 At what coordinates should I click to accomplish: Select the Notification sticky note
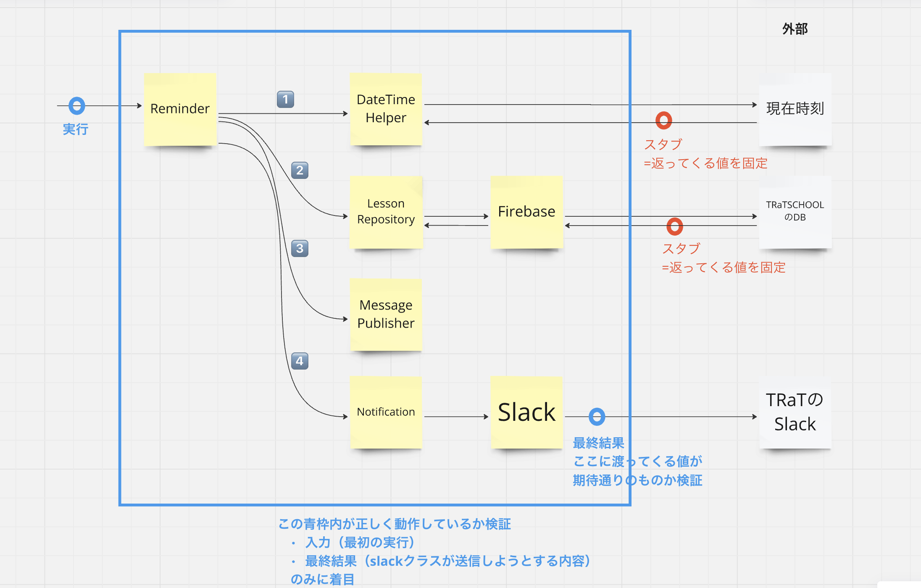(x=386, y=412)
